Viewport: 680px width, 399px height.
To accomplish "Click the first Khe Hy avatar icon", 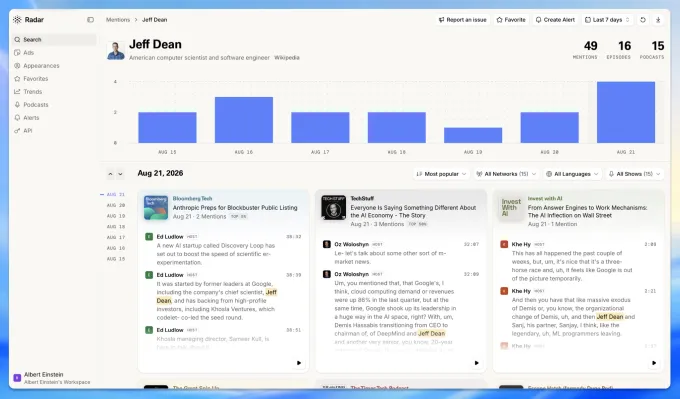I will [x=504, y=245].
